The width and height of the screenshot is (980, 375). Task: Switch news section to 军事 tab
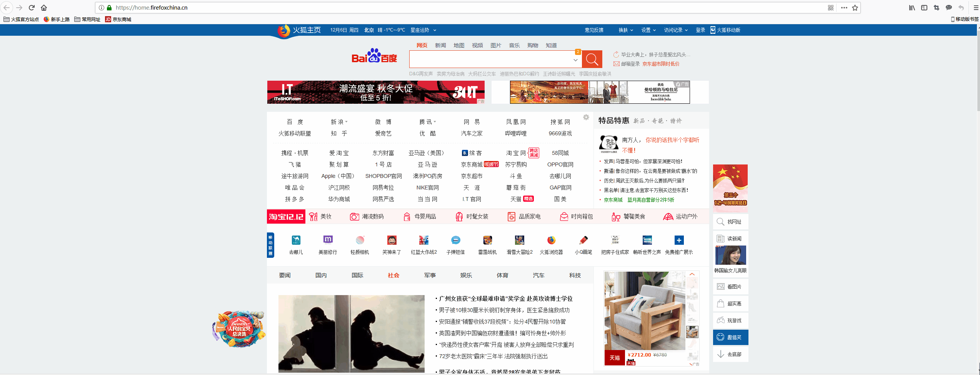tap(430, 275)
